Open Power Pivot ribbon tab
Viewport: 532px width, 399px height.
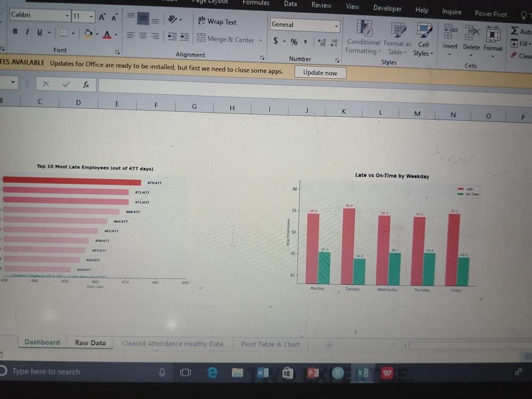tap(491, 14)
